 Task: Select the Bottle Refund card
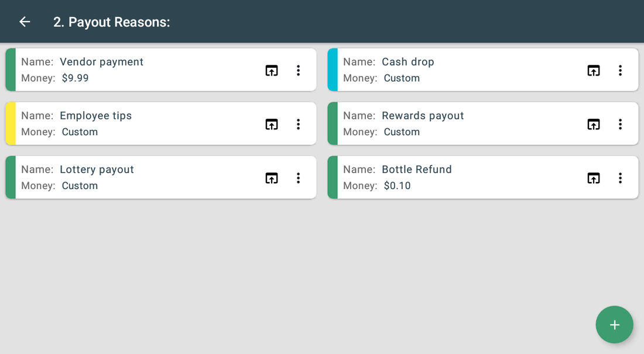(x=483, y=177)
